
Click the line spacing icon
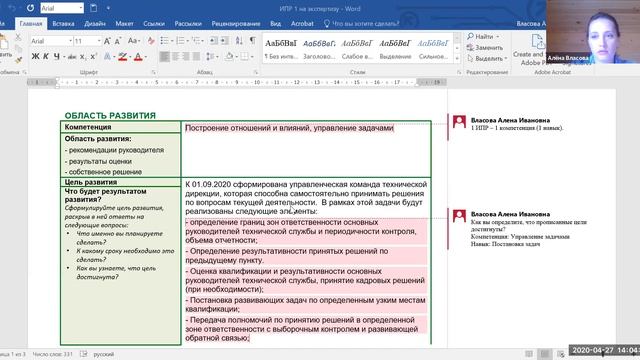click(211, 56)
